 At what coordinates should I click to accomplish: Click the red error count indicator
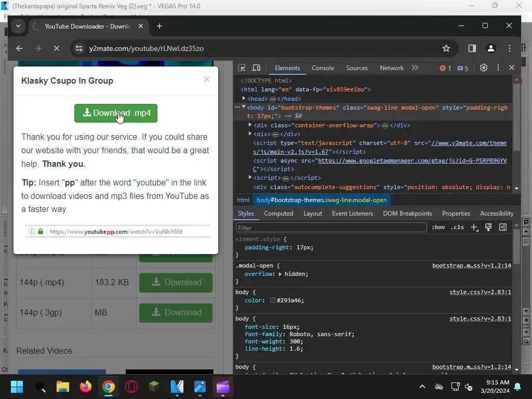445,68
